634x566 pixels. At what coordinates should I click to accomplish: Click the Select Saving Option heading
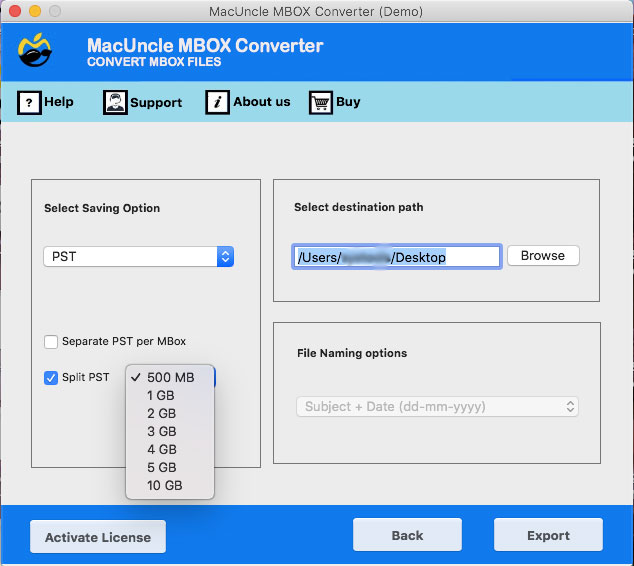pyautogui.click(x=102, y=208)
